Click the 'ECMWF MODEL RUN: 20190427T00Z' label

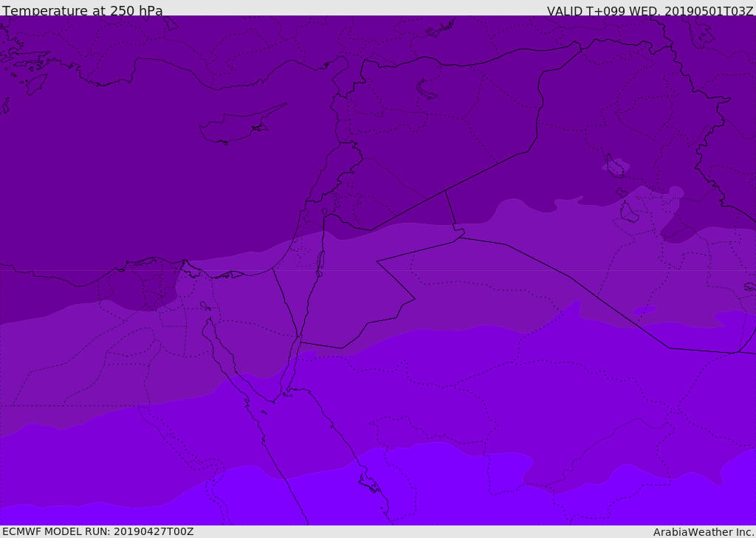click(98, 531)
